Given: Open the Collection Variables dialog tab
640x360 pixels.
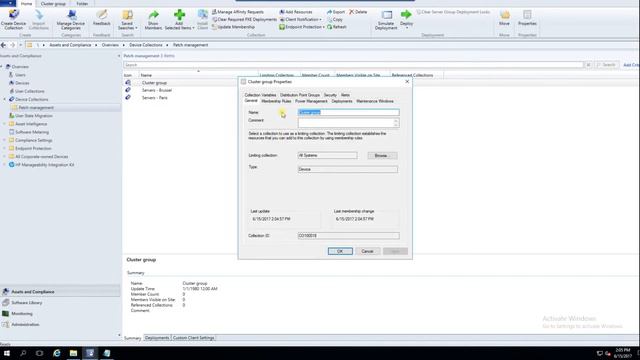Looking at the screenshot, I should (260, 95).
